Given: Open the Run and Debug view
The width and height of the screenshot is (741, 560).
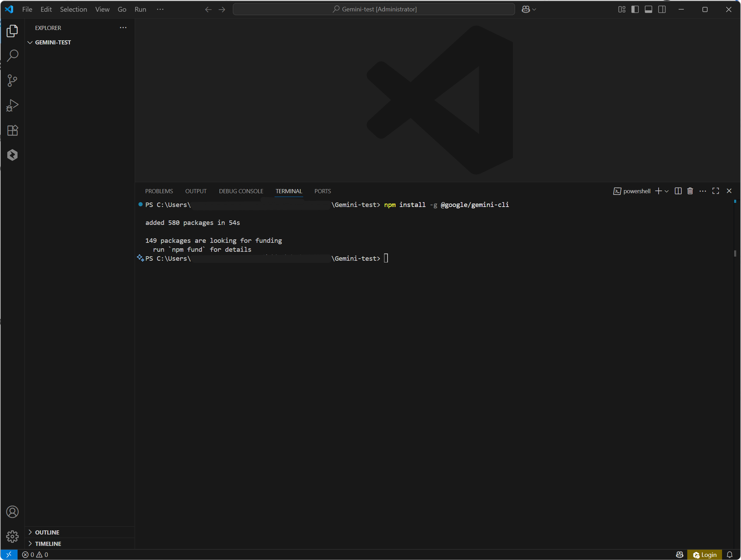Looking at the screenshot, I should pos(12,105).
